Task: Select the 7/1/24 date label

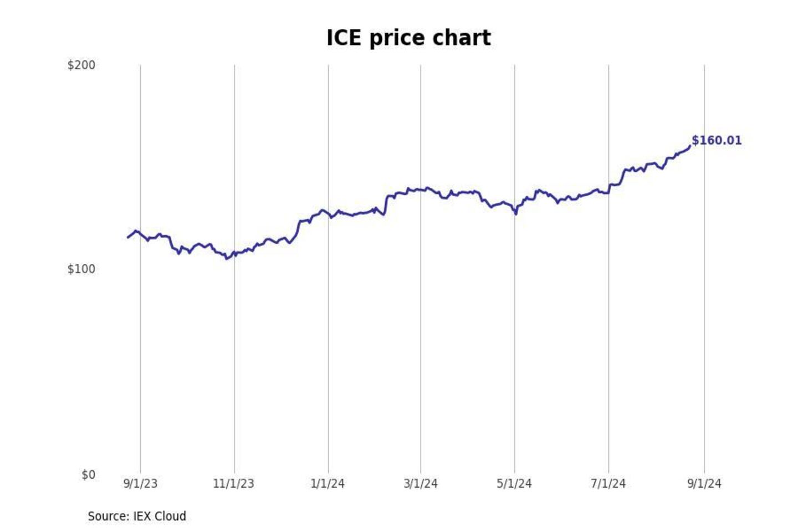Action: click(608, 484)
